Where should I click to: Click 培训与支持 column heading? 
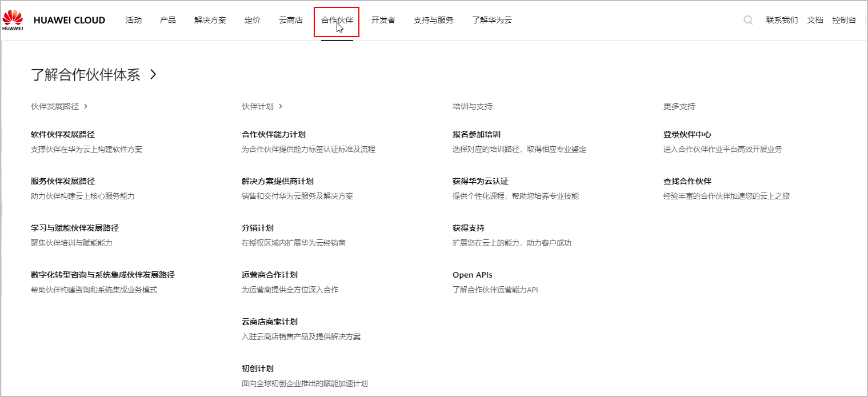[x=473, y=106]
